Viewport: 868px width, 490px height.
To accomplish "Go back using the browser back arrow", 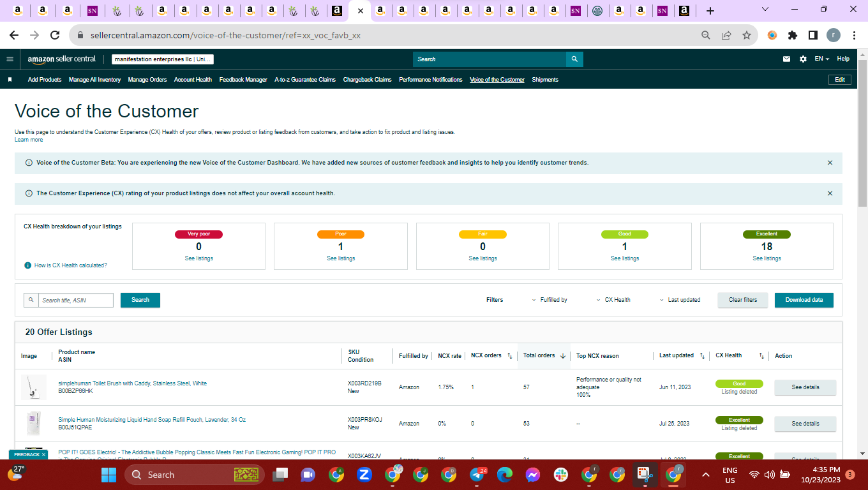I will point(14,35).
